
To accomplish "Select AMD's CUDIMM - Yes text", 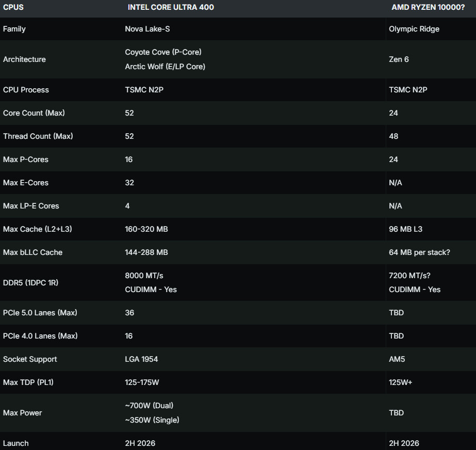I will tap(415, 290).
